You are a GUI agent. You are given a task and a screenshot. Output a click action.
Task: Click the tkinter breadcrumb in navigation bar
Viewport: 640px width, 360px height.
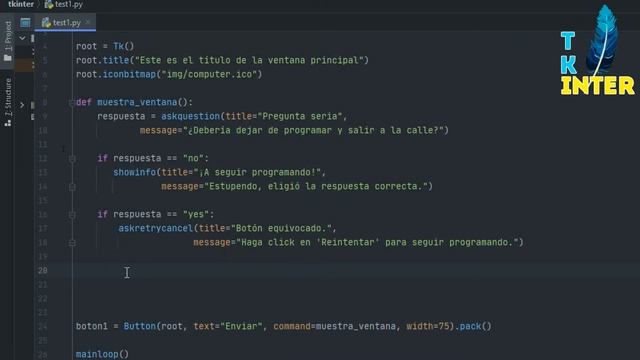(x=21, y=4)
